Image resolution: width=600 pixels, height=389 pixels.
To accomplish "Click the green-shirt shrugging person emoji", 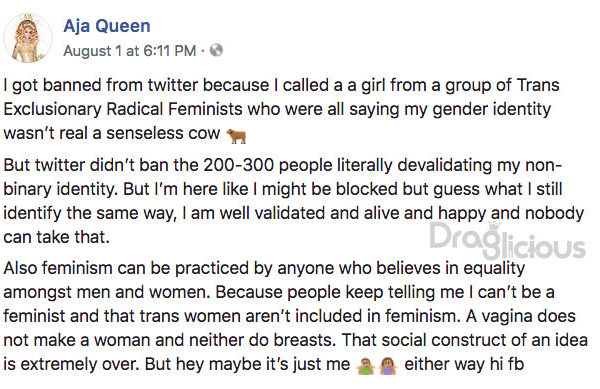I will pyautogui.click(x=366, y=366).
